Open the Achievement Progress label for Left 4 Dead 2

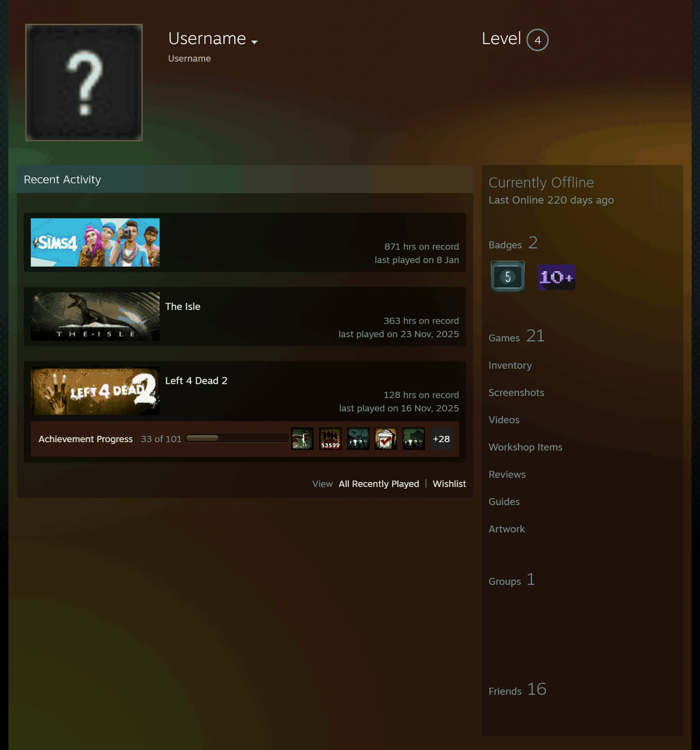coord(86,439)
